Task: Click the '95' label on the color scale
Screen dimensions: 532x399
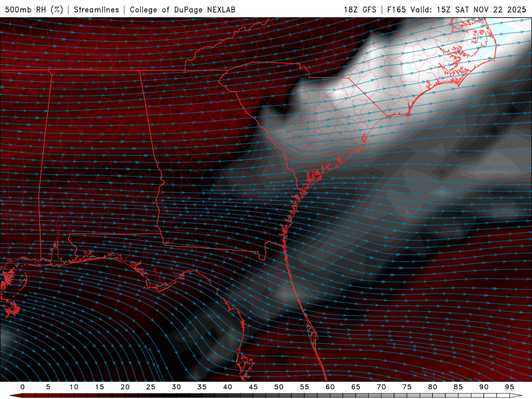Action: coord(509,387)
